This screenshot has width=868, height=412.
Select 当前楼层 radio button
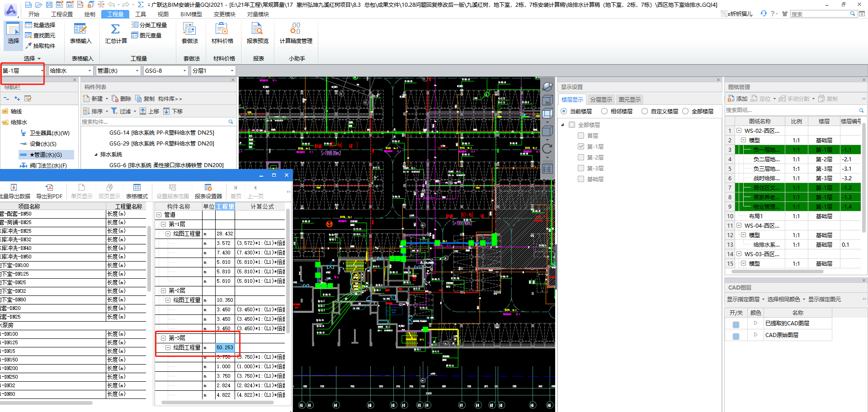pyautogui.click(x=564, y=111)
